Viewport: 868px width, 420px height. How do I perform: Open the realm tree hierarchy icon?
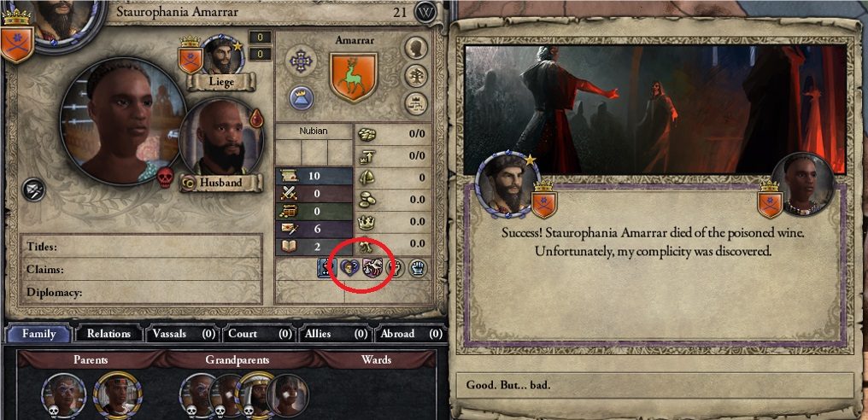(416, 103)
